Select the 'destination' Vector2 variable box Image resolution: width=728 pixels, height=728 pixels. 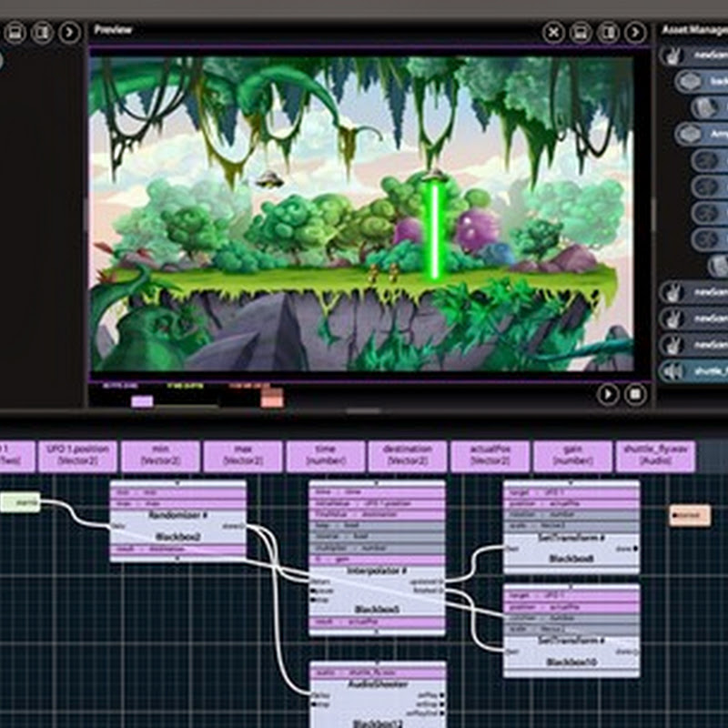pos(408,456)
